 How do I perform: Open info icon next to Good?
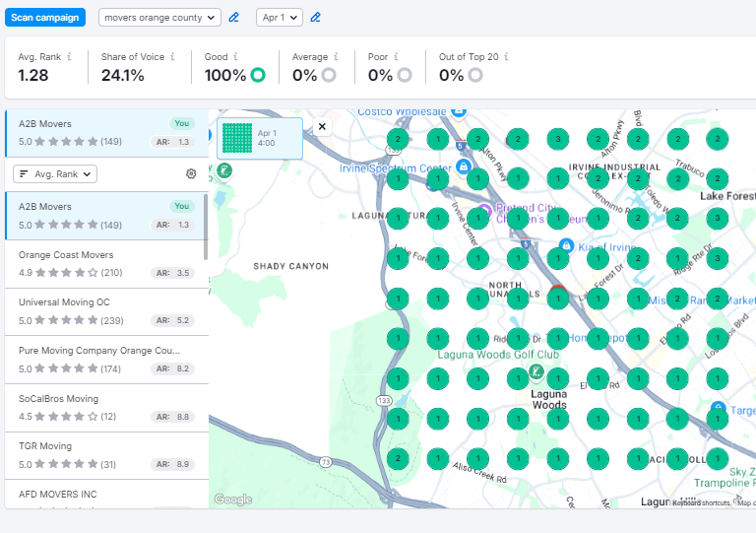(x=236, y=56)
